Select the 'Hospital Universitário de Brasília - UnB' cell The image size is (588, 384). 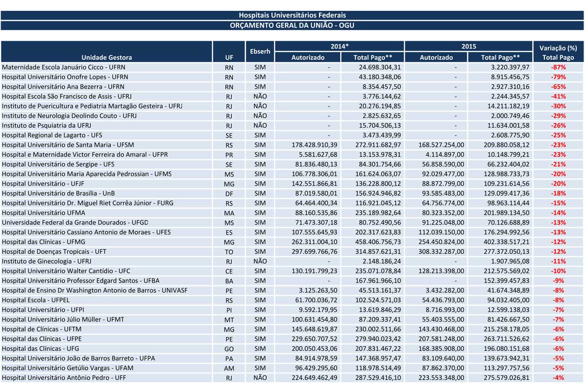(61, 193)
